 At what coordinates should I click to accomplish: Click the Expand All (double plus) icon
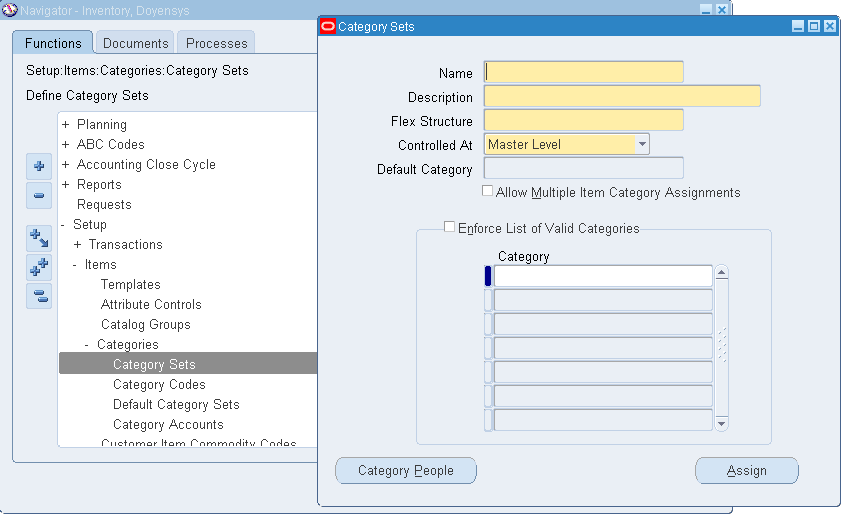(x=39, y=267)
